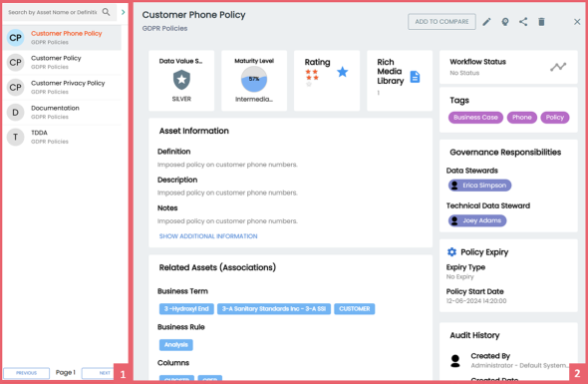Click the Phone tag

[x=521, y=118]
